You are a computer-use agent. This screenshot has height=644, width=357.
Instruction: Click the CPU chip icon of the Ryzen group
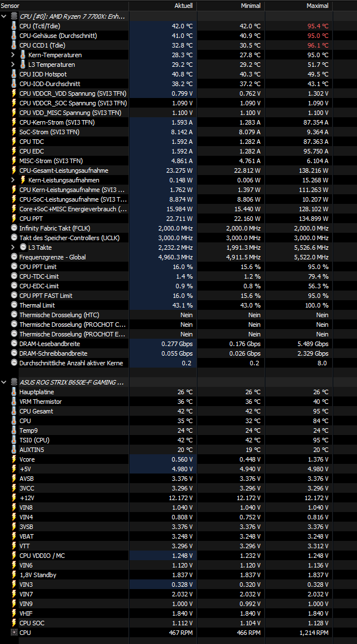tap(14, 16)
